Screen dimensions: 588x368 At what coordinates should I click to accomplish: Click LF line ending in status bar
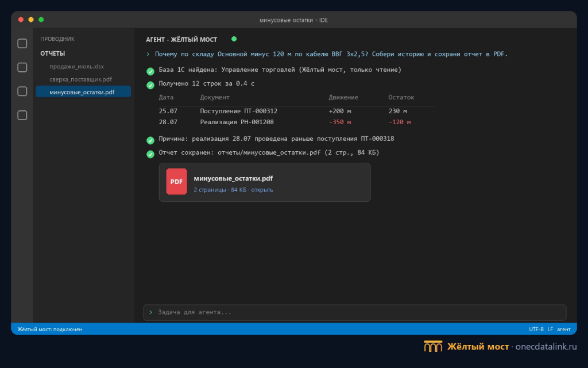[x=550, y=329]
